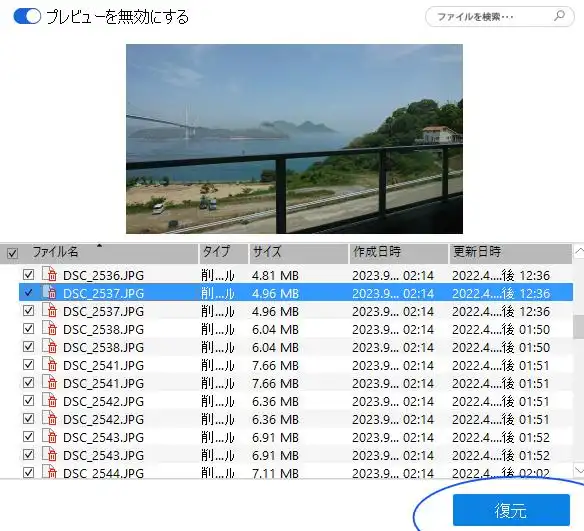
Task: Click the magnifier search icon
Action: pyautogui.click(x=559, y=16)
